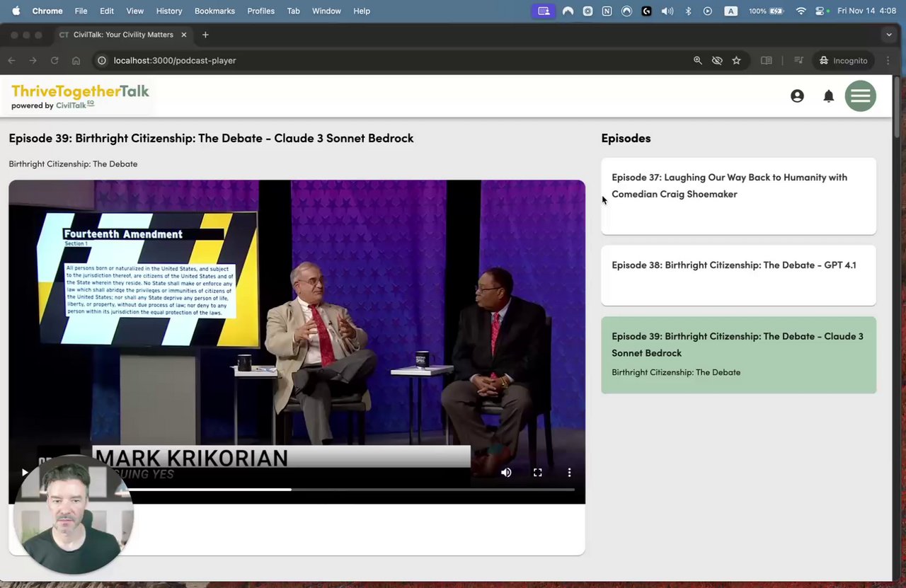This screenshot has height=588, width=906.
Task: Click the crossed-out eye tracking icon
Action: tap(717, 61)
